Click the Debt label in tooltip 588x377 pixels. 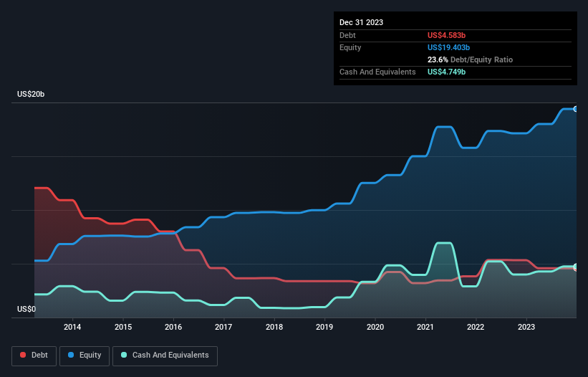click(347, 35)
